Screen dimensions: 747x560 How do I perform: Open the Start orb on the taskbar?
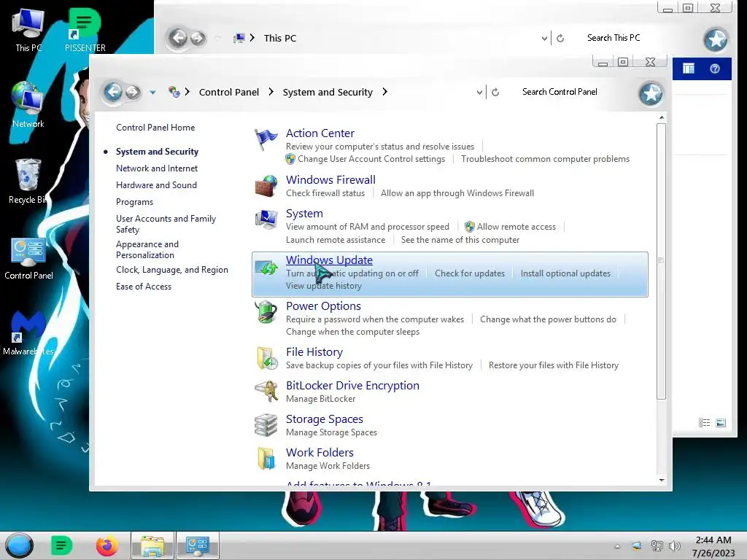pyautogui.click(x=20, y=545)
